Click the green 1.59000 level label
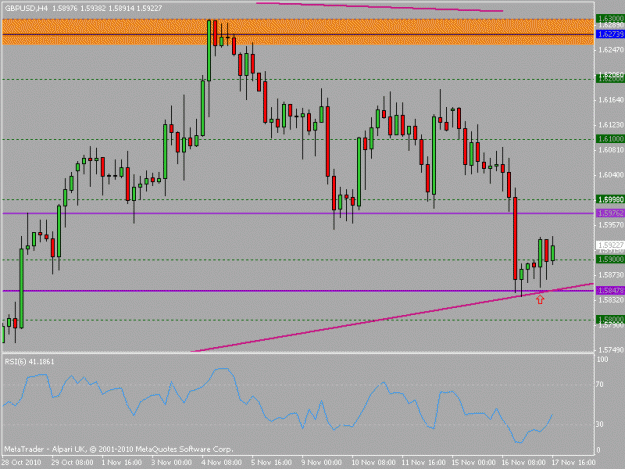Viewport: 625px width, 469px height. pos(610,259)
